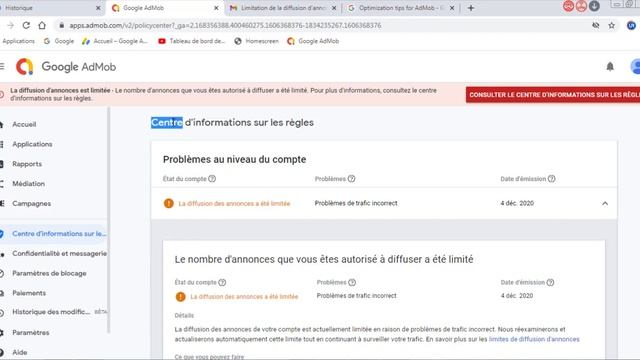Open a new browser tab
Screen dimensions: 640x360
[x=471, y=8]
